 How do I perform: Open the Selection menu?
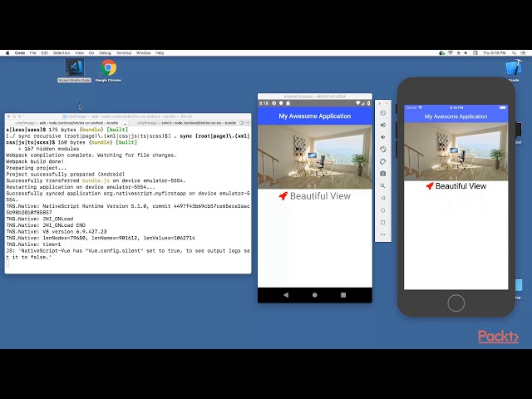(x=62, y=53)
